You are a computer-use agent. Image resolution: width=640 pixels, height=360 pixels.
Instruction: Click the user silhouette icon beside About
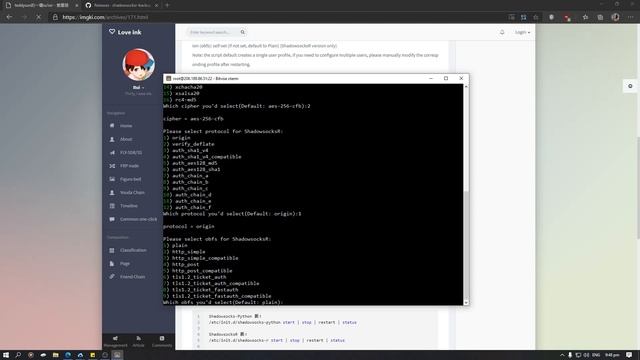[x=112, y=139]
